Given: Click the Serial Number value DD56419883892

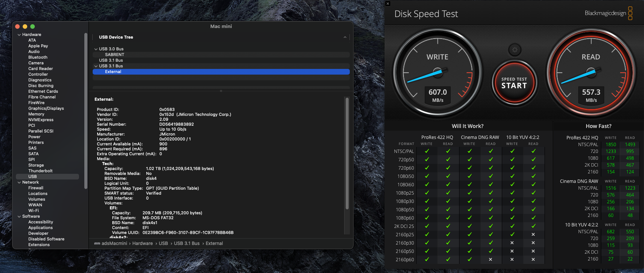Looking at the screenshot, I should pyautogui.click(x=177, y=124).
